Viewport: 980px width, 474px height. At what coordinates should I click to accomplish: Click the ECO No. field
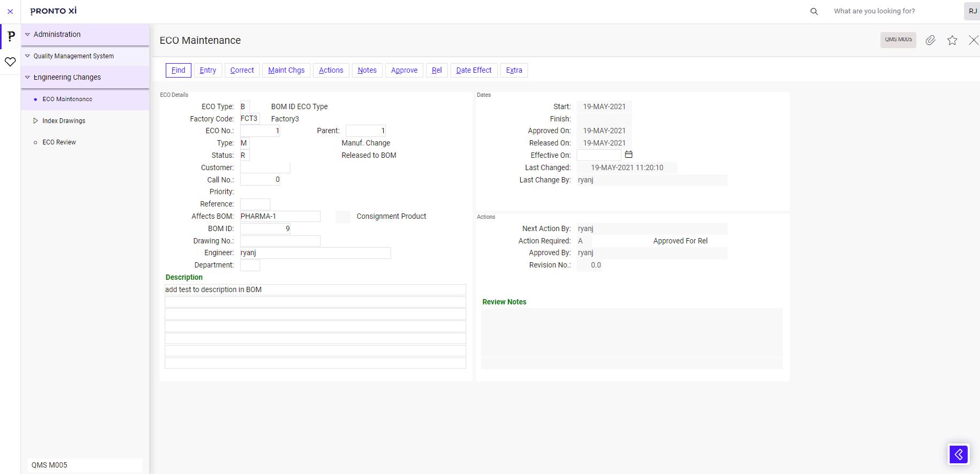pyautogui.click(x=260, y=131)
